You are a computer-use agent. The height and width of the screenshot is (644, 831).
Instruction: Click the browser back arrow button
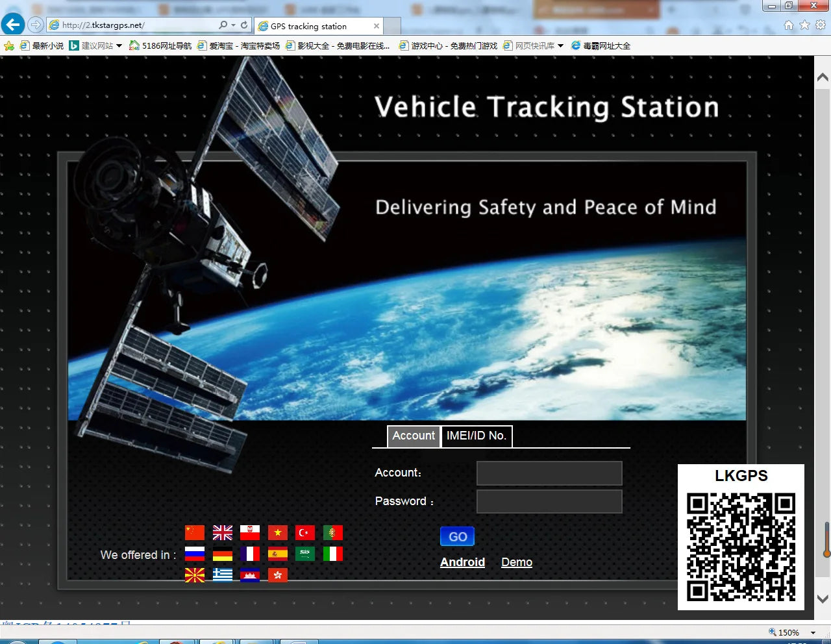13,25
